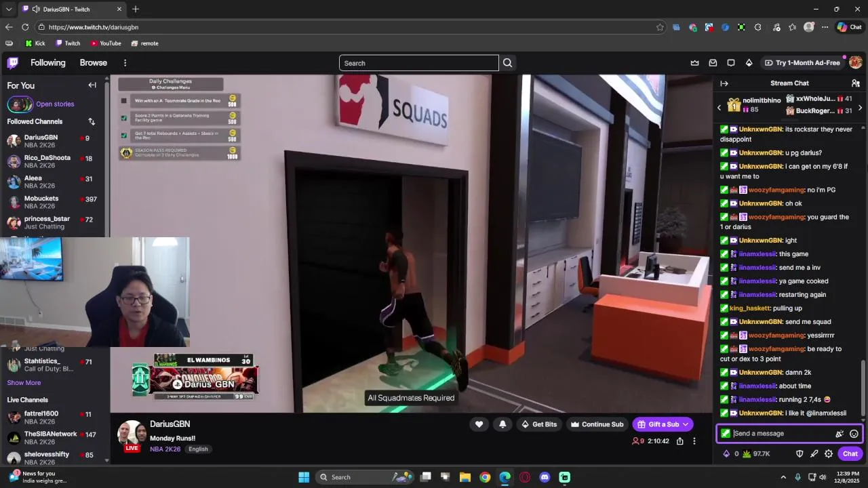Image resolution: width=868 pixels, height=488 pixels.
Task: Switch to the DariusGBN - Twitch tab
Action: (73, 9)
